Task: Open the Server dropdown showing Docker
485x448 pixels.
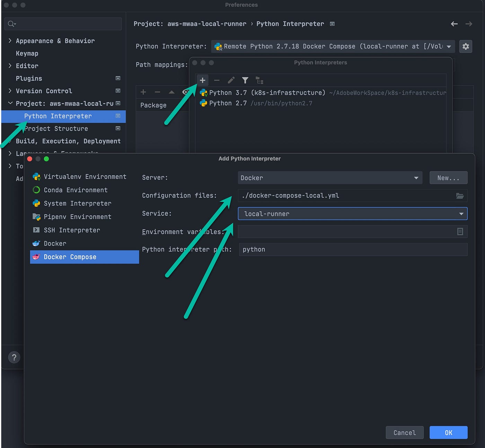Action: [330, 178]
